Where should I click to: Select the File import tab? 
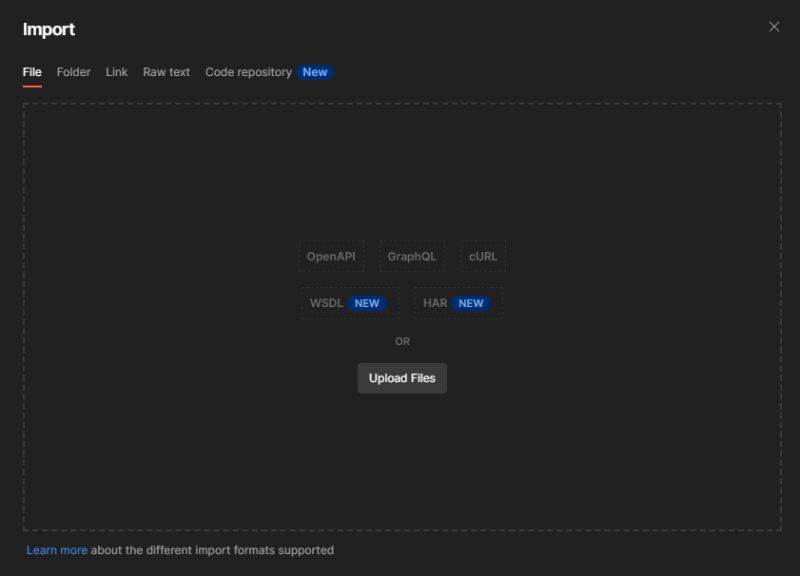(32, 71)
